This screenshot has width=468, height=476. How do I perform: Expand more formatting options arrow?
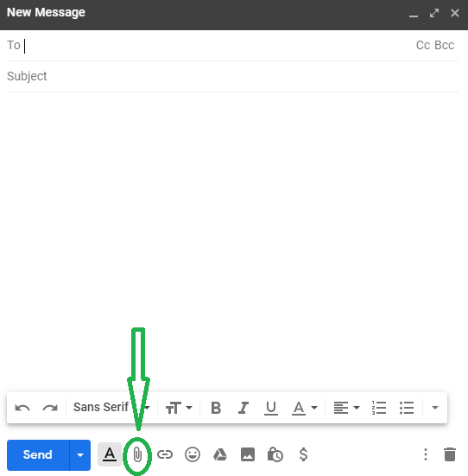point(435,408)
